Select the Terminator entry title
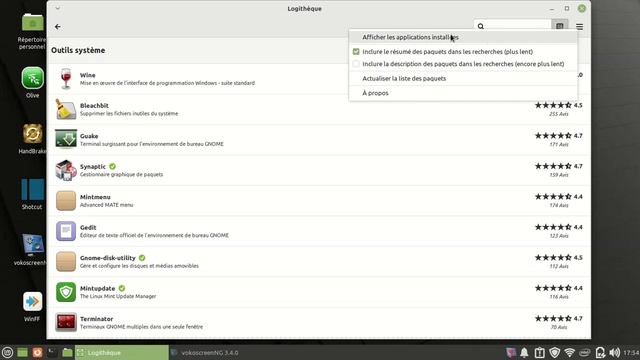The width and height of the screenshot is (640, 360). (x=96, y=319)
